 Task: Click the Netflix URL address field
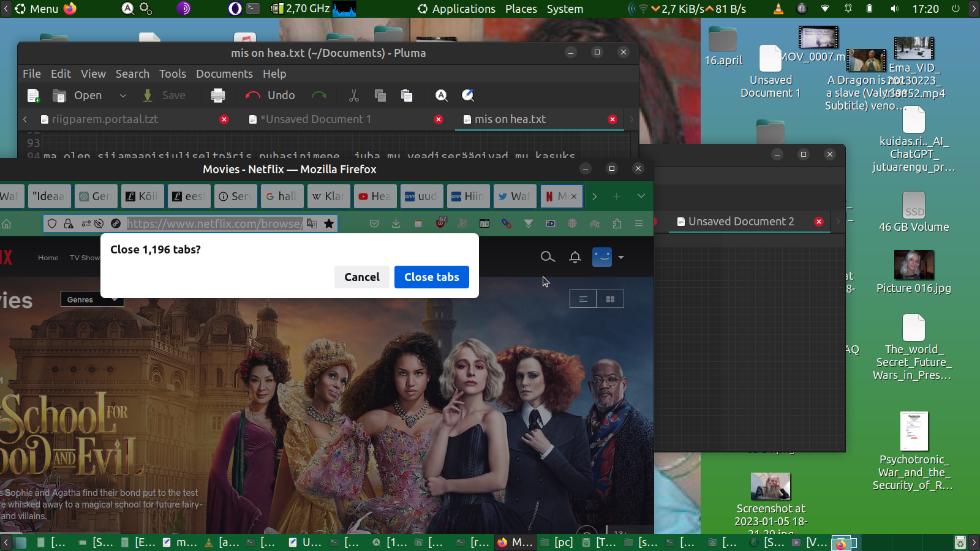pyautogui.click(x=214, y=223)
